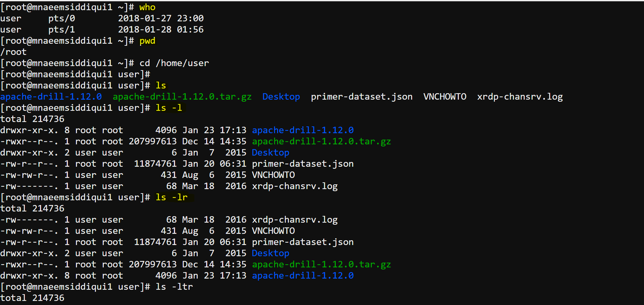The width and height of the screenshot is (644, 305).
Task: Click blue Desktop in the first ls output
Action: coord(281,97)
